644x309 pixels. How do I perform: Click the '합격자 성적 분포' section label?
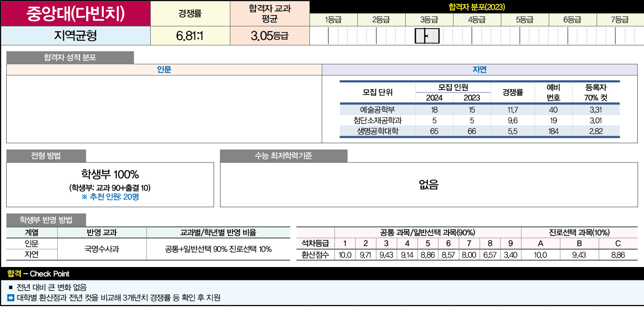point(70,58)
